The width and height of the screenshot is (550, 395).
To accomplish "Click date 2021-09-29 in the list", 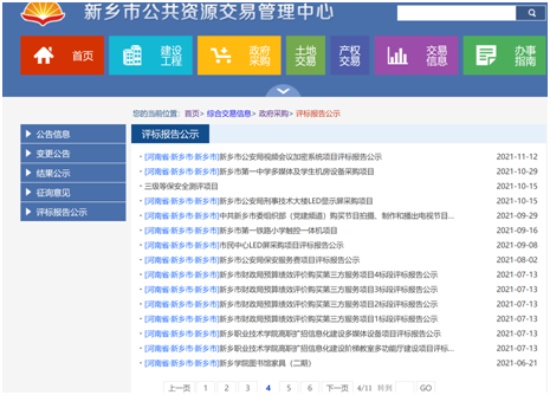I will (517, 216).
